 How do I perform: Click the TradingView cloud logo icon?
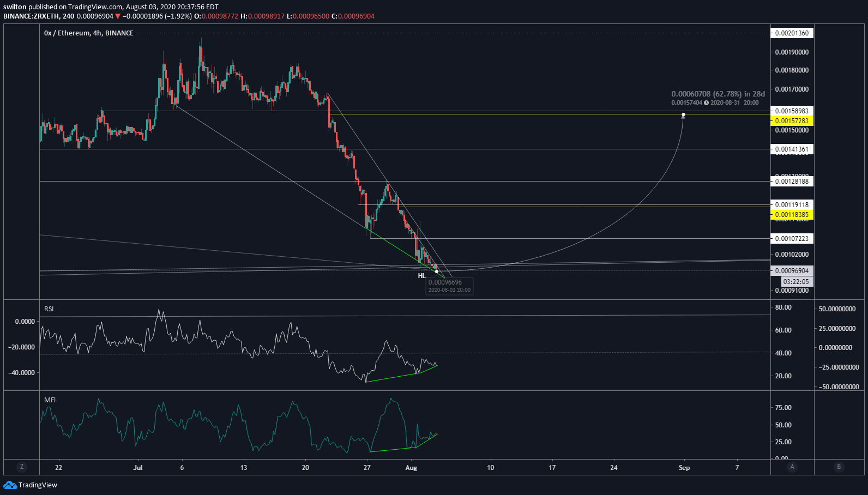(10, 485)
